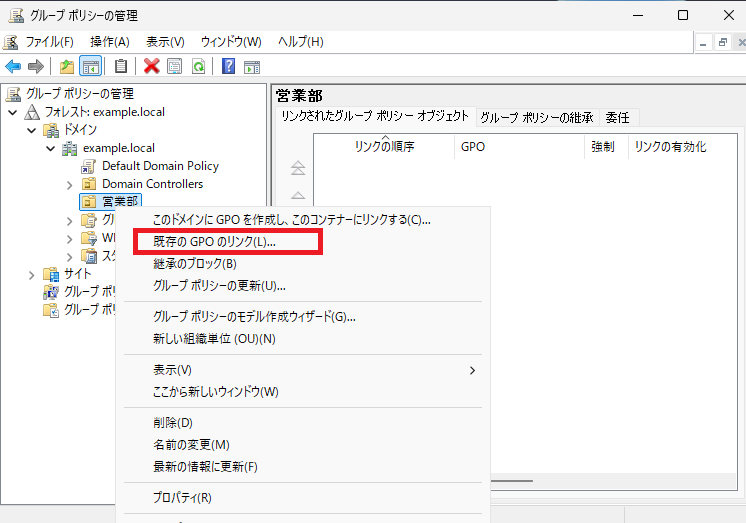This screenshot has height=523, width=746.
Task: Expand the tree node starting with グ below 営業部
Action: tap(70, 221)
